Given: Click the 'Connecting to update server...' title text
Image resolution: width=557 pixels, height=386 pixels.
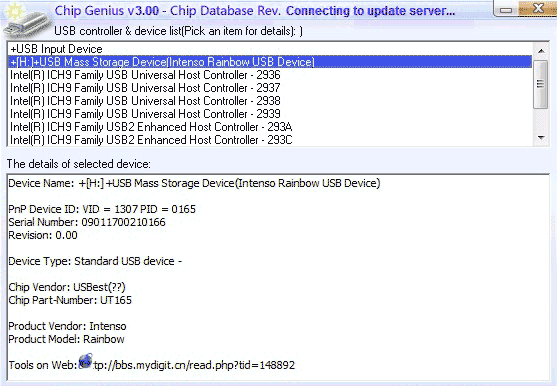Looking at the screenshot, I should point(371,11).
